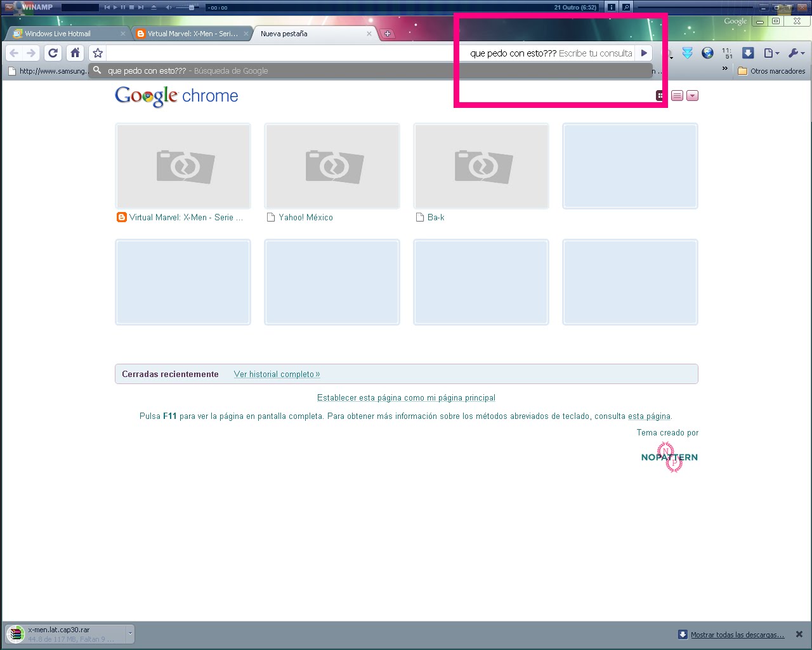Open the Chrome wrench settings menu
Image resolution: width=812 pixels, height=650 pixels.
click(x=796, y=53)
